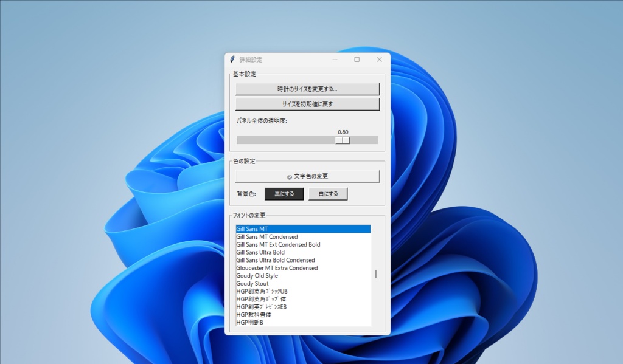Select the plain Gill Sans MT font
The width and height of the screenshot is (623, 364).
point(303,229)
